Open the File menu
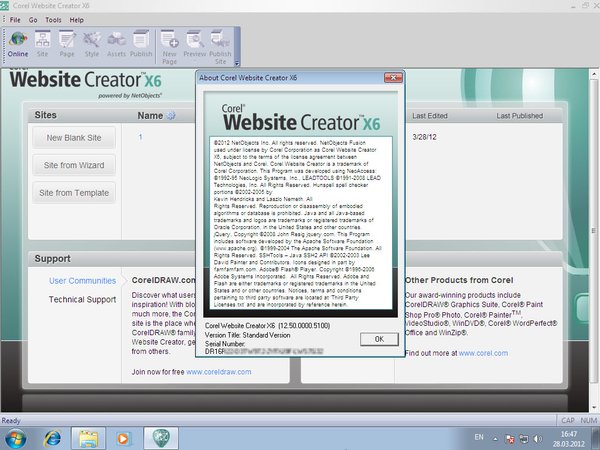The width and height of the screenshot is (600, 450). [15, 19]
